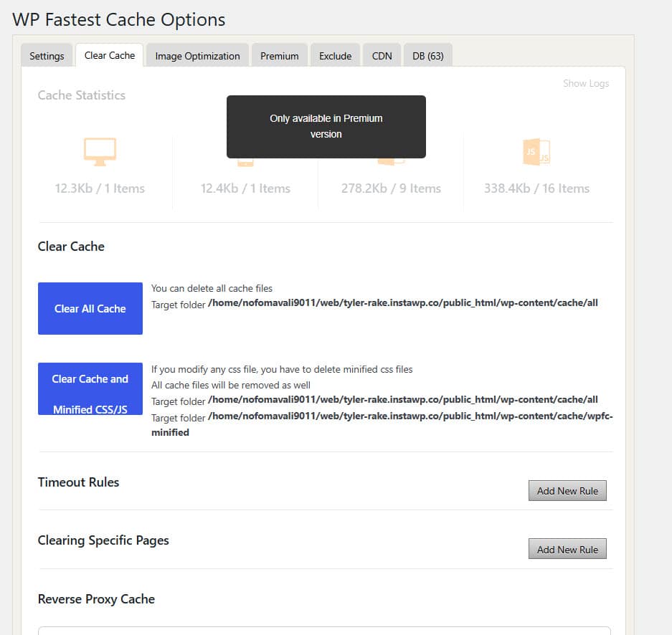Click the 'Only available in Premium version' tooltip
Image resolution: width=672 pixels, height=635 pixels.
[326, 127]
